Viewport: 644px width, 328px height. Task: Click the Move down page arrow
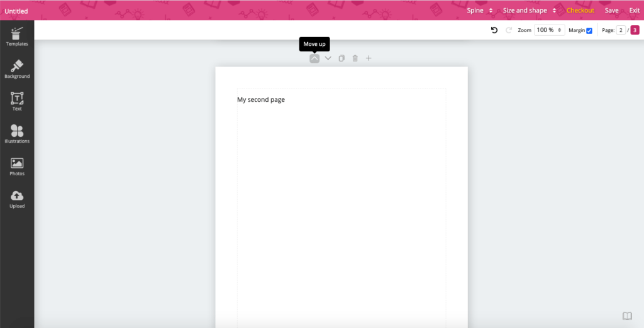(x=328, y=58)
